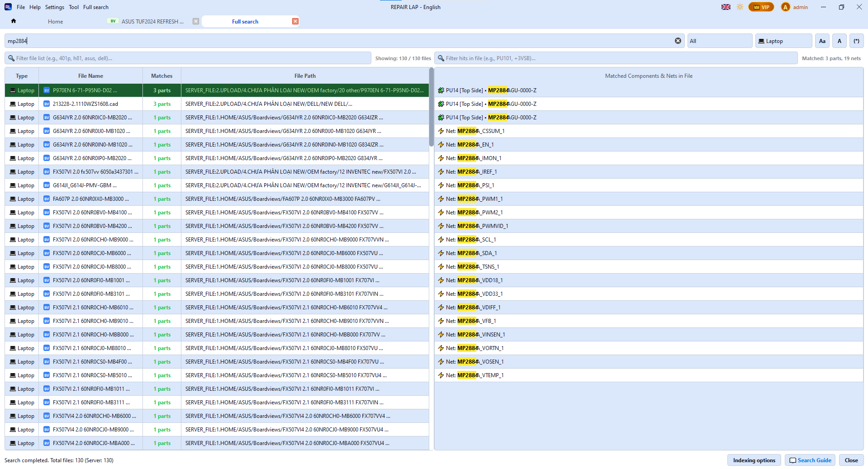Toggle the sun theme icon

[x=740, y=7]
